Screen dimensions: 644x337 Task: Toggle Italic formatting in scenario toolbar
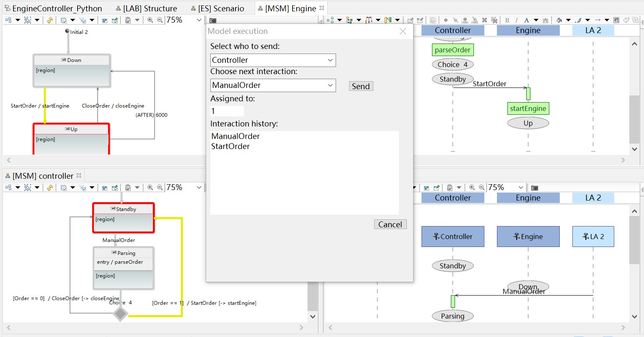click(517, 20)
